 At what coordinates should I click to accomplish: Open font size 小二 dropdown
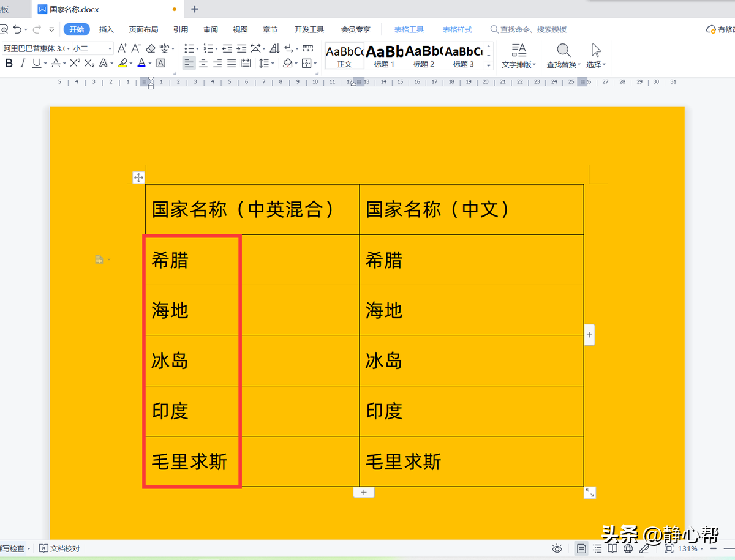point(93,48)
